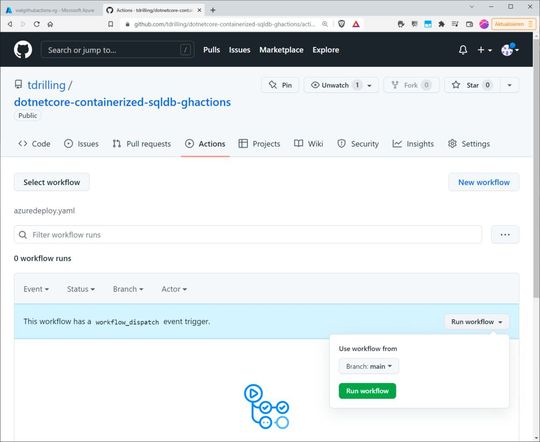Open the tdrilling owner link
This screenshot has height=442, width=540.
[x=46, y=85]
